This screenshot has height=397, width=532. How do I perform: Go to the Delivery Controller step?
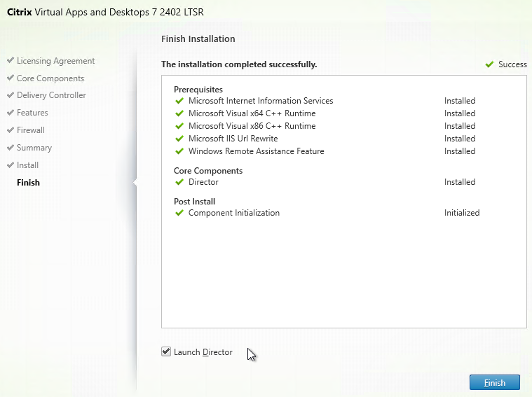pos(52,95)
